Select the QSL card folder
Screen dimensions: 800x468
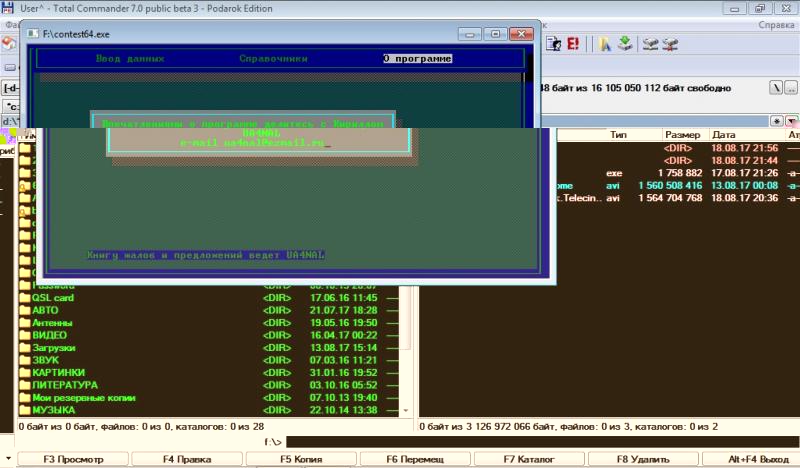point(53,298)
